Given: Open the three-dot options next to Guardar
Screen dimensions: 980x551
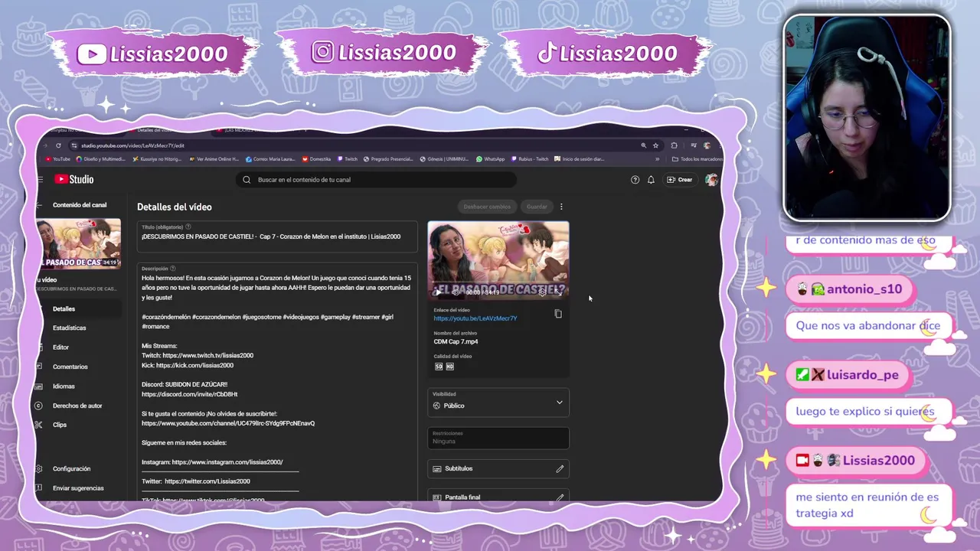Looking at the screenshot, I should (x=561, y=207).
